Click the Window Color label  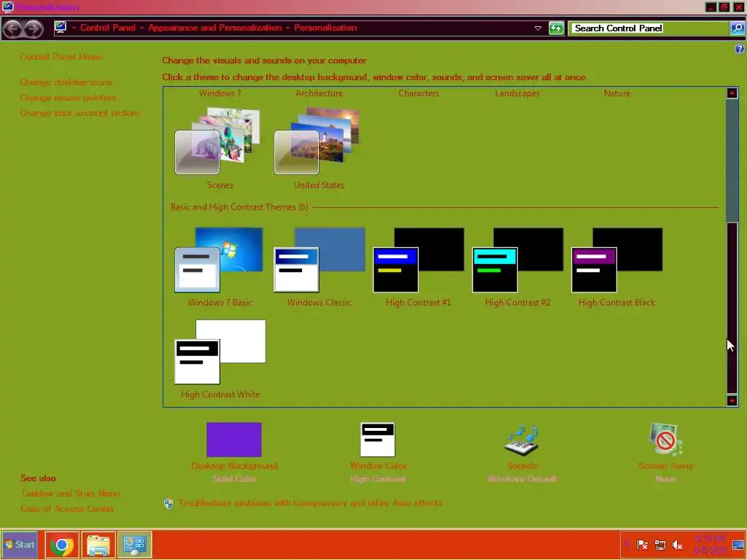click(379, 466)
